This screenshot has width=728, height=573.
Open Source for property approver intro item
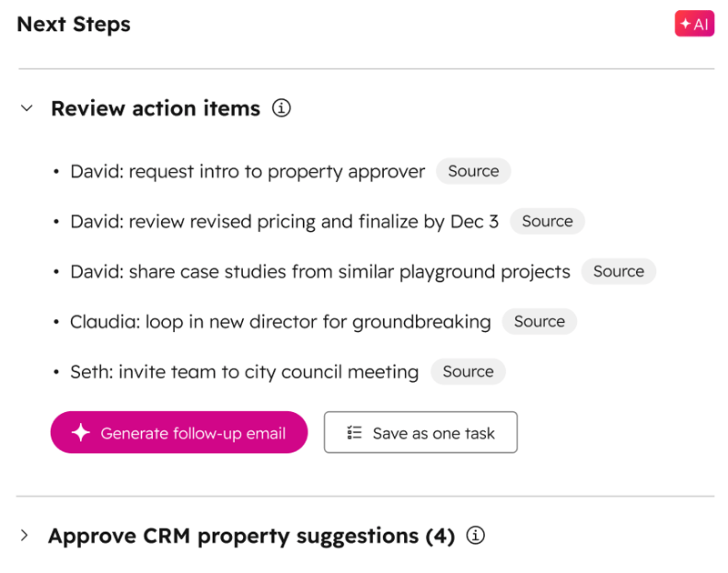[473, 171]
